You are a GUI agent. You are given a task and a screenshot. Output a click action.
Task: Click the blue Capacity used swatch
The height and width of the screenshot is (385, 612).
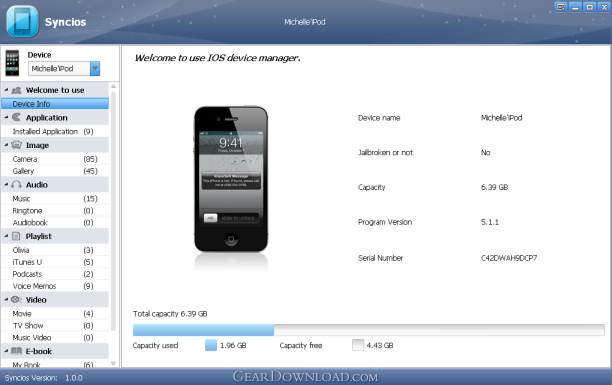[211, 345]
